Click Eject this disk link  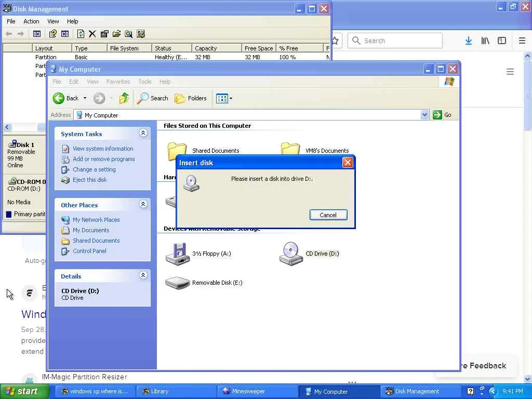point(89,180)
